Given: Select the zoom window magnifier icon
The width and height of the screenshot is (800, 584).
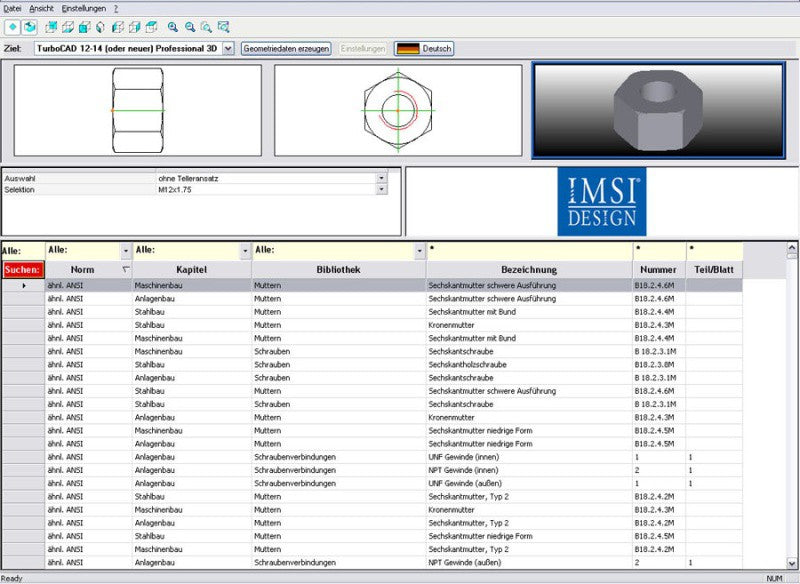Looking at the screenshot, I should click(206, 27).
